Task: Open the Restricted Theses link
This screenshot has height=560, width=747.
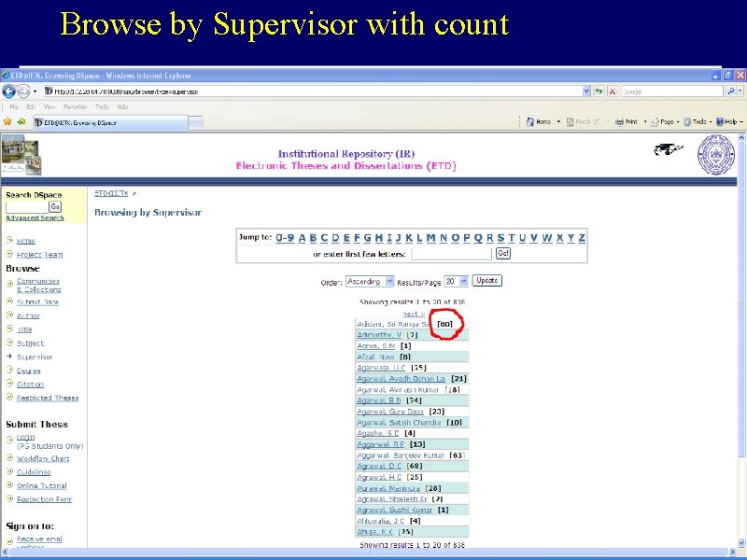Action: 48,399
